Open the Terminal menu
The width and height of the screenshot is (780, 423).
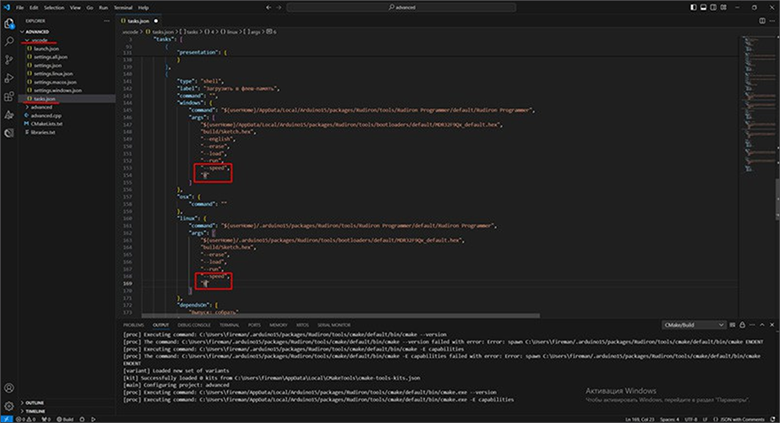pos(123,7)
